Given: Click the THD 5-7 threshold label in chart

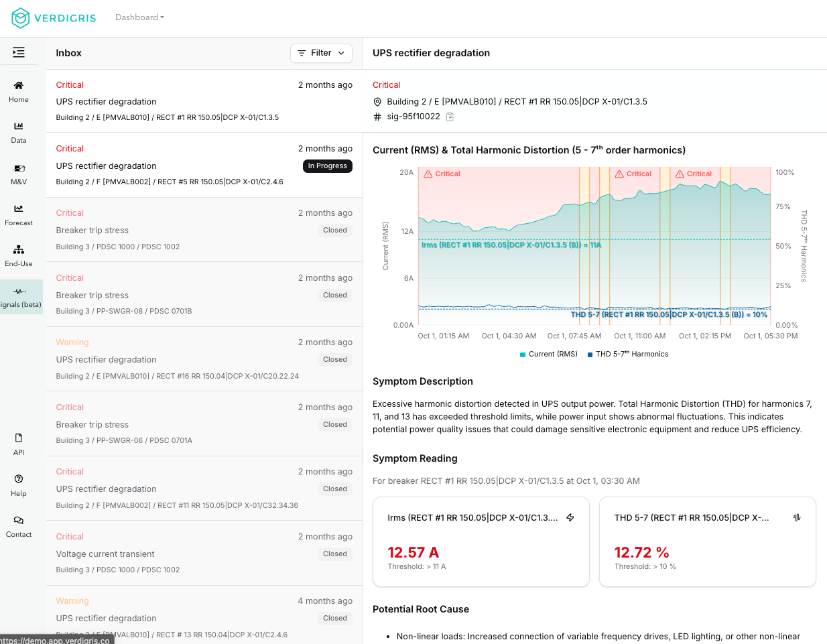Looking at the screenshot, I should (x=669, y=314).
